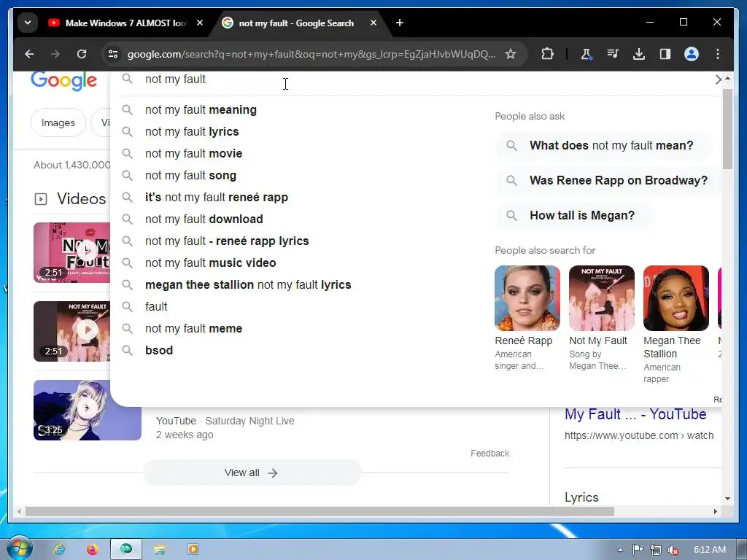Open Windows Explorer folder on taskbar
Image resolution: width=747 pixels, height=560 pixels.
click(x=159, y=549)
